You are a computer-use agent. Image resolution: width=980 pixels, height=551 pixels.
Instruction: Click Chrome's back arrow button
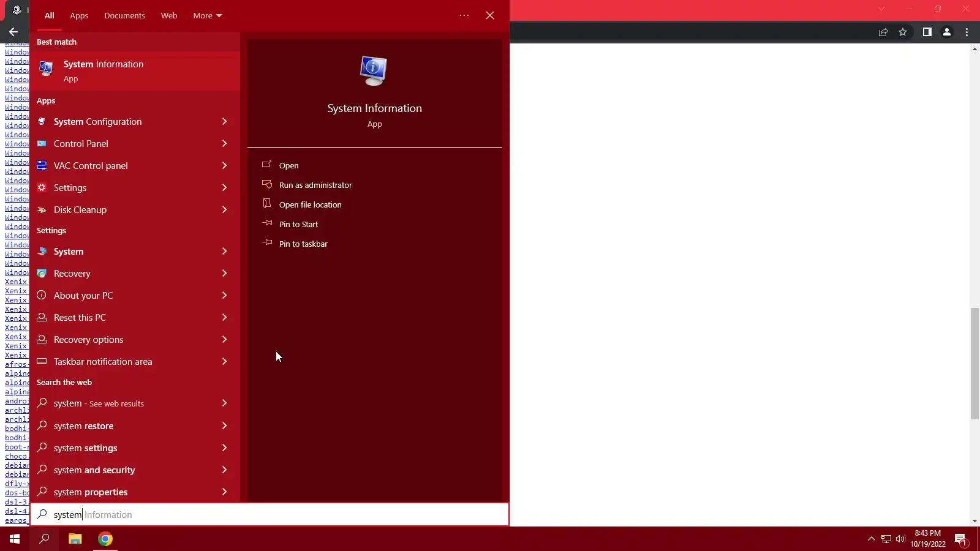click(x=13, y=32)
